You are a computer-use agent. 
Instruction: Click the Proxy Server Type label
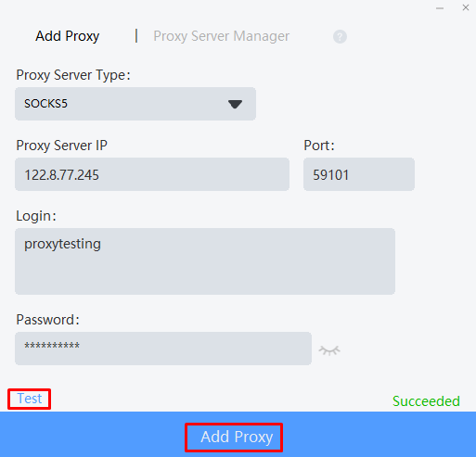tap(73, 75)
